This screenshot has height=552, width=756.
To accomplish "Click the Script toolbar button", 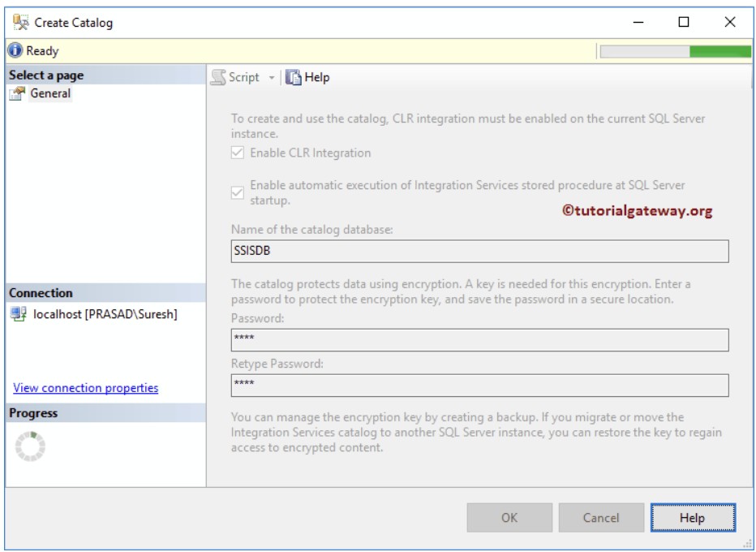I will click(235, 77).
